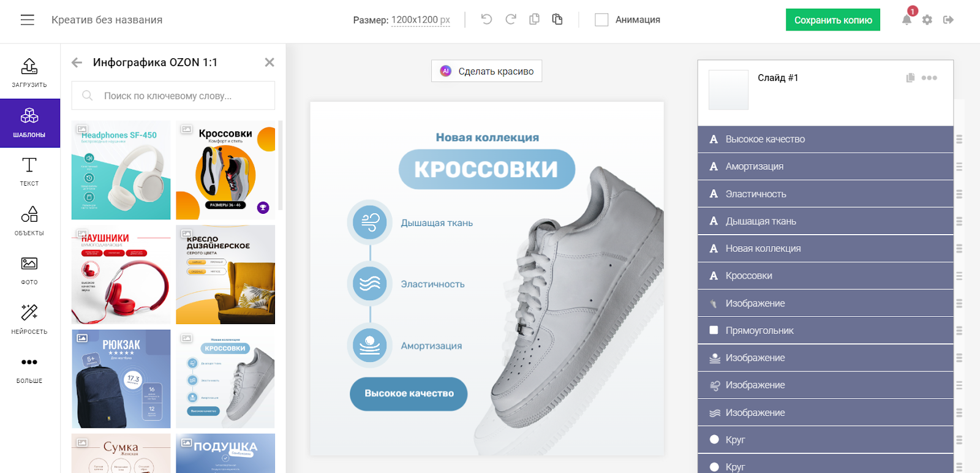The image size is (980, 473).
Task: Click the КРОССОВКИ headline on canvas
Action: tap(487, 169)
